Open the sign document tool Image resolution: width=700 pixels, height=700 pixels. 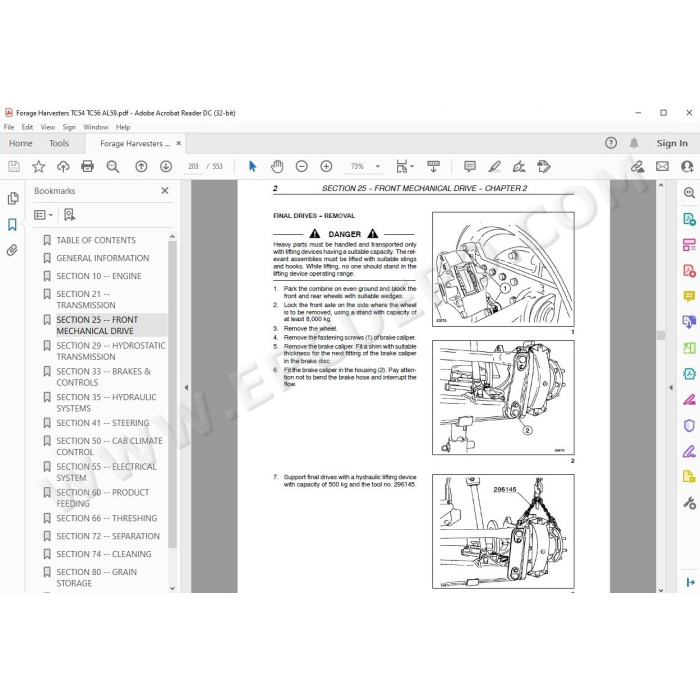coord(519,167)
